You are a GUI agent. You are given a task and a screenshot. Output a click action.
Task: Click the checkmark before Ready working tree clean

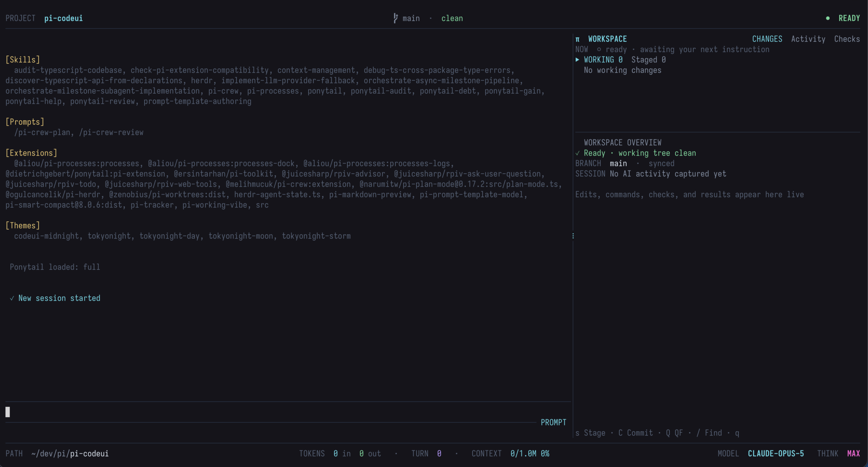(x=578, y=153)
